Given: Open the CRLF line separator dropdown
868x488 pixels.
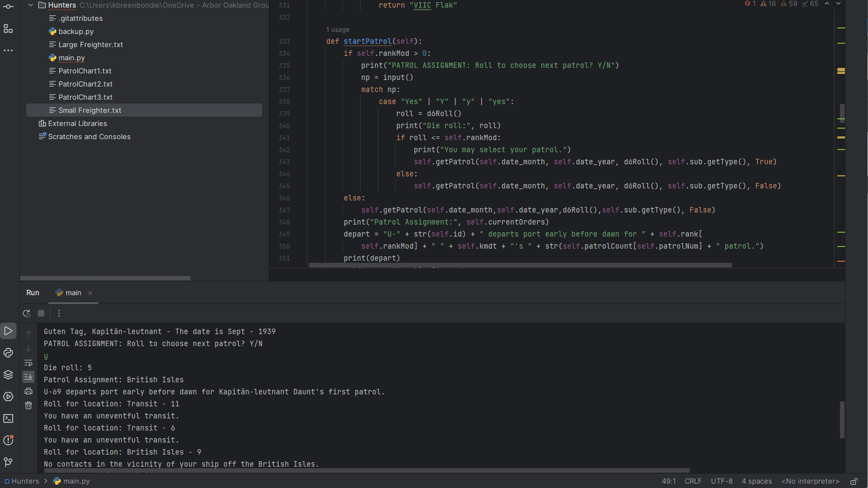Looking at the screenshot, I should tap(693, 481).
